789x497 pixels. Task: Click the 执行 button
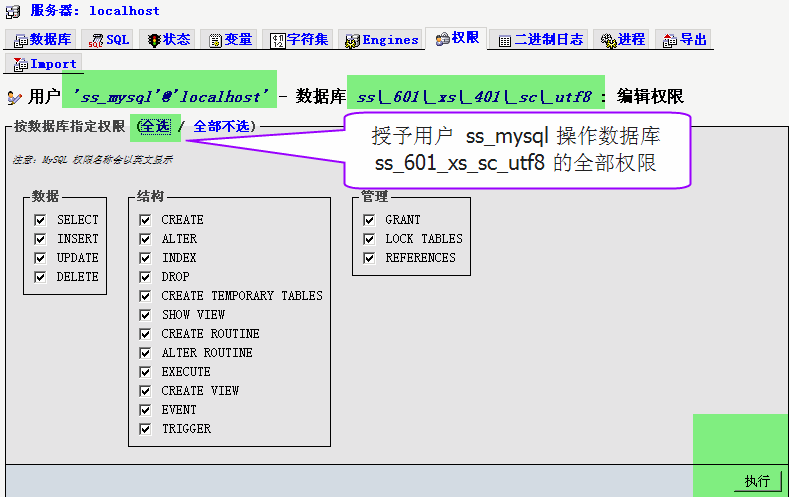[757, 481]
